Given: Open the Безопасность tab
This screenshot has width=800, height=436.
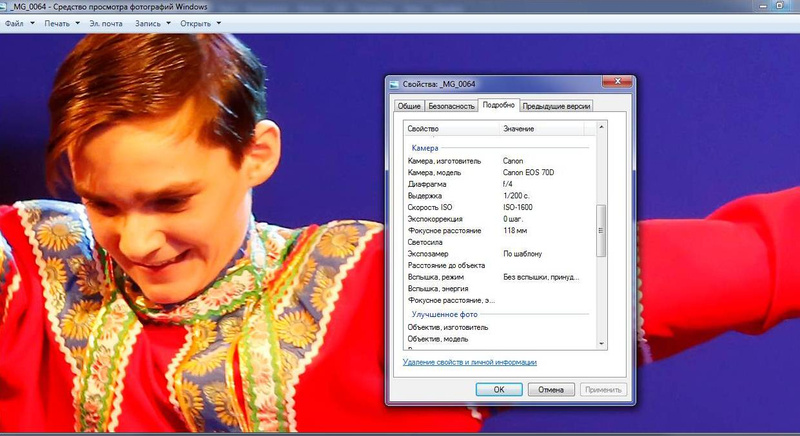Looking at the screenshot, I should [x=451, y=105].
